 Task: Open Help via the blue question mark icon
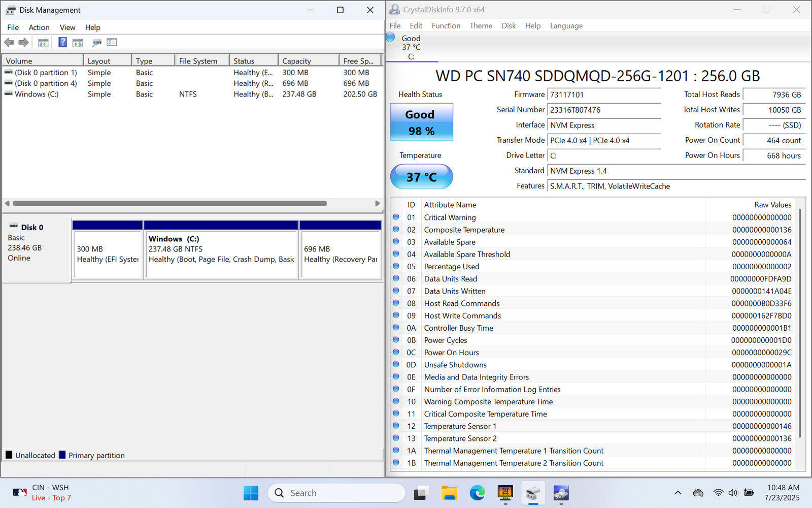[x=62, y=43]
